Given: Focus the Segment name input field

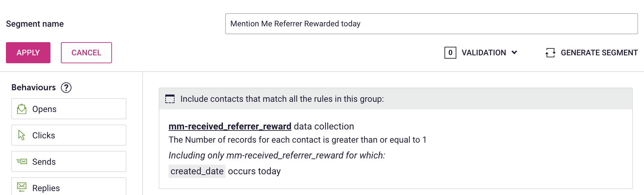Looking at the screenshot, I should [x=431, y=24].
